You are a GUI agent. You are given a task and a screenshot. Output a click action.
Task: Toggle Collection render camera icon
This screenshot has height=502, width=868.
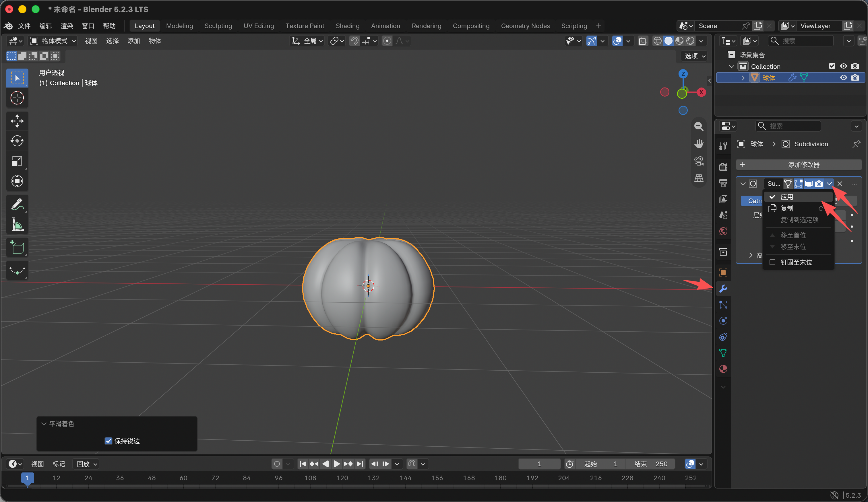coord(855,66)
